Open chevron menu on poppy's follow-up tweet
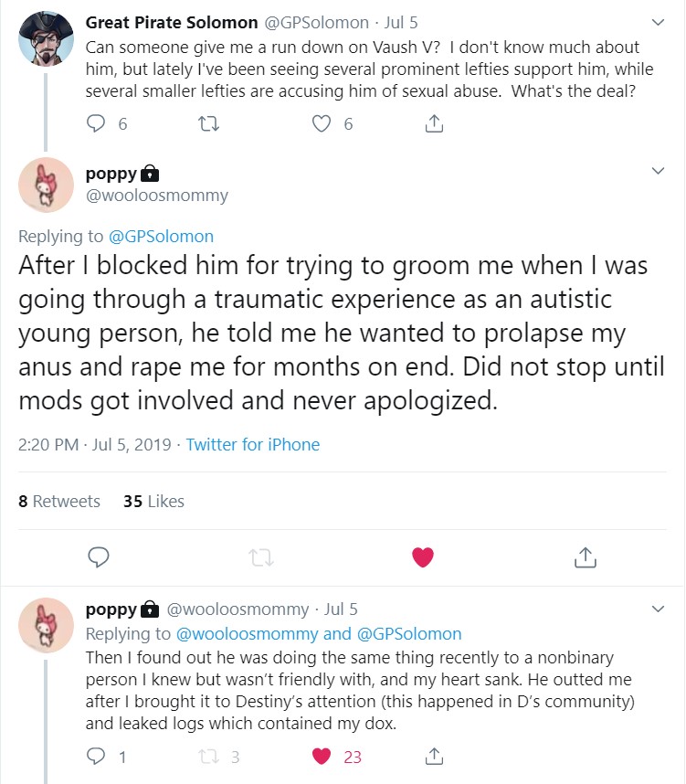Viewport: 686px width, 784px height. click(x=657, y=609)
